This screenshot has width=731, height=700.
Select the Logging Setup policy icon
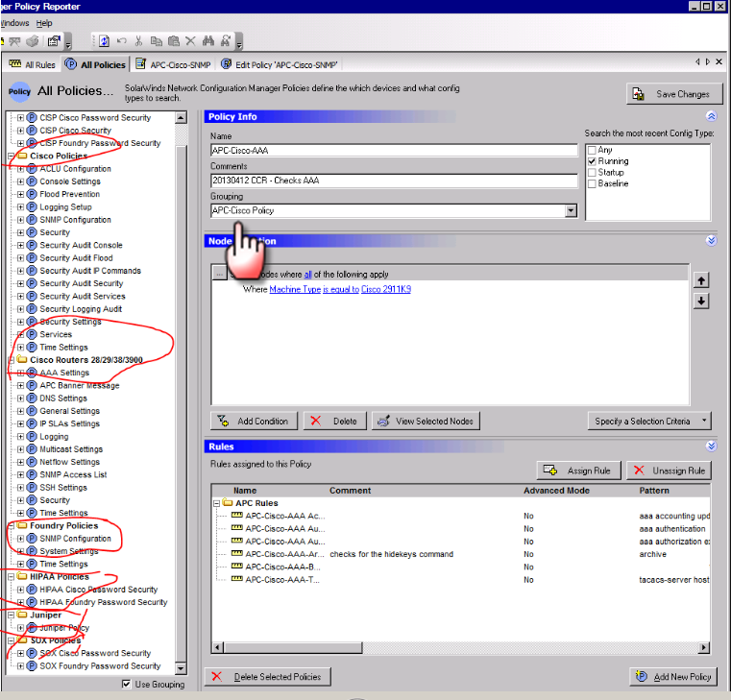[x=32, y=206]
